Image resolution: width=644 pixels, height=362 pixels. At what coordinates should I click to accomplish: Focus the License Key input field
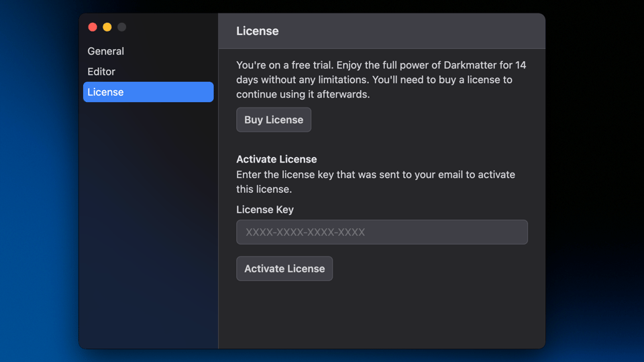click(382, 232)
